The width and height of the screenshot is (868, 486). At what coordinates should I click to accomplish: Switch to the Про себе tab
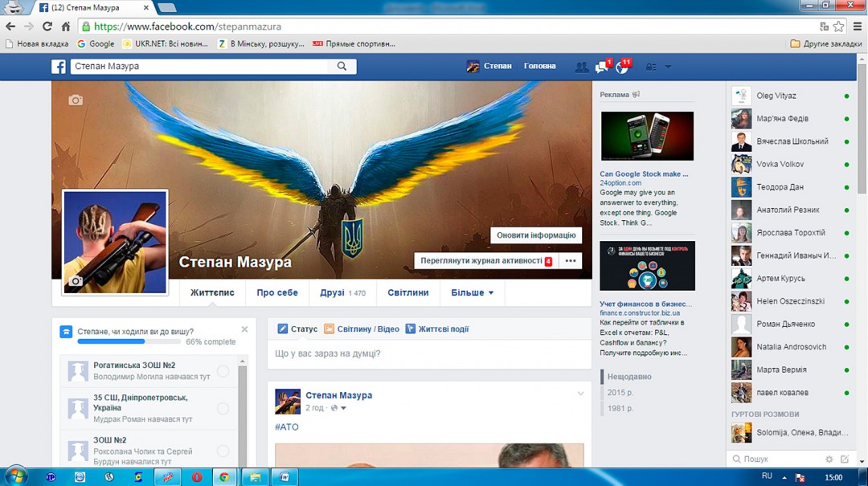[277, 293]
